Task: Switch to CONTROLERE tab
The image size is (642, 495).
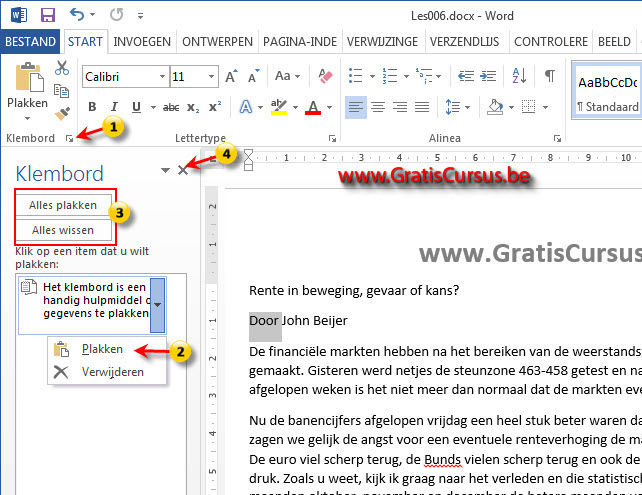Action: (x=551, y=42)
